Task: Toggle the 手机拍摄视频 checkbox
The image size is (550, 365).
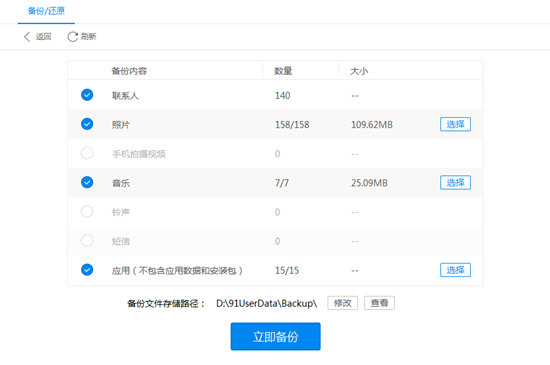Action: pos(87,153)
